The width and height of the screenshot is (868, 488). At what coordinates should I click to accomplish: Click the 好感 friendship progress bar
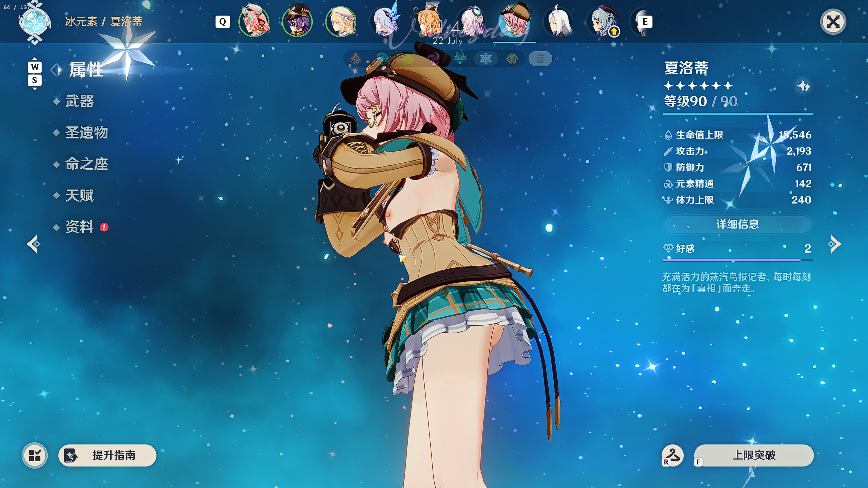coord(737,260)
